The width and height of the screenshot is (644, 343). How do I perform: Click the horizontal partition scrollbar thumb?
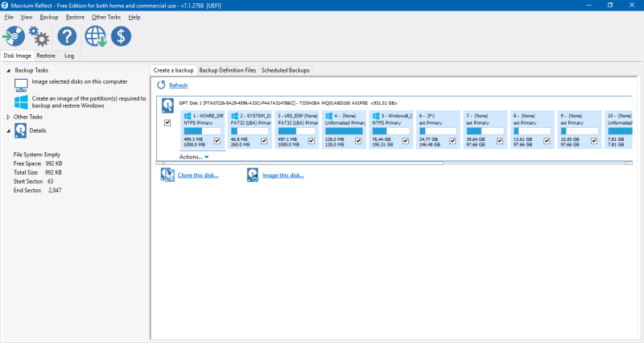click(303, 163)
